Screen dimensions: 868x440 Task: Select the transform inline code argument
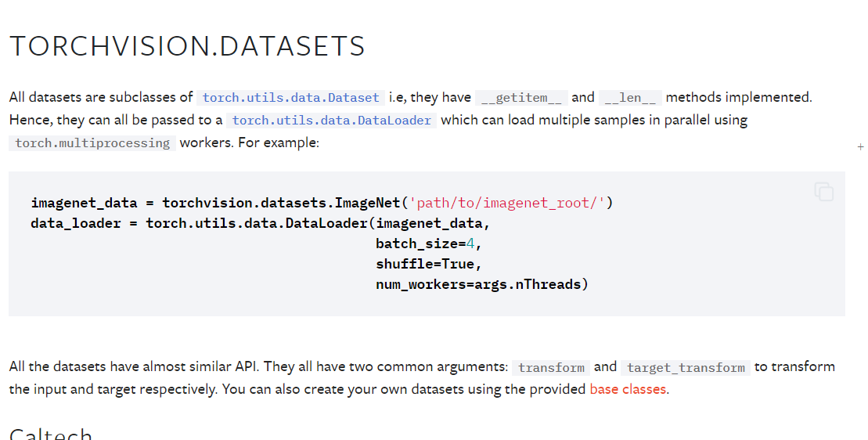pos(551,367)
